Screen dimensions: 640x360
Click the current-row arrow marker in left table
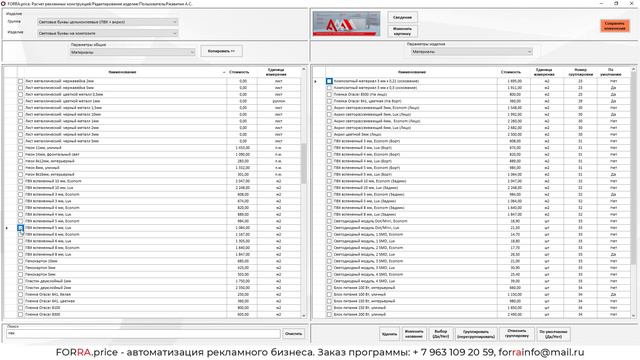point(7,228)
